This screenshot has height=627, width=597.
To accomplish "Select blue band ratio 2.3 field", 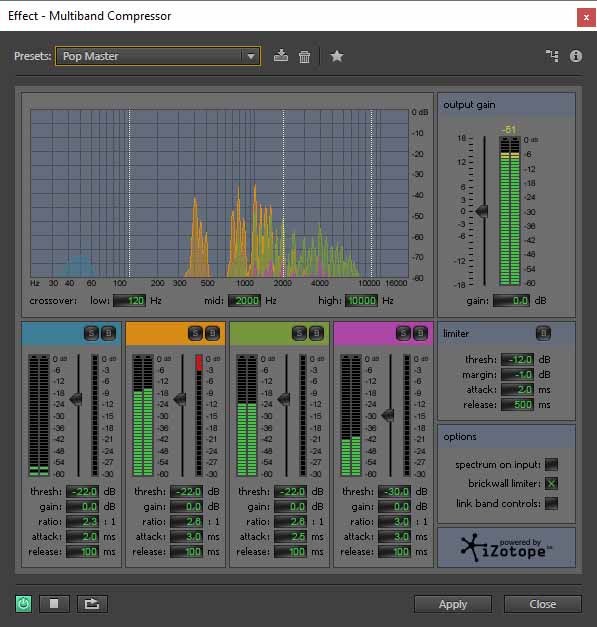I will point(82,521).
